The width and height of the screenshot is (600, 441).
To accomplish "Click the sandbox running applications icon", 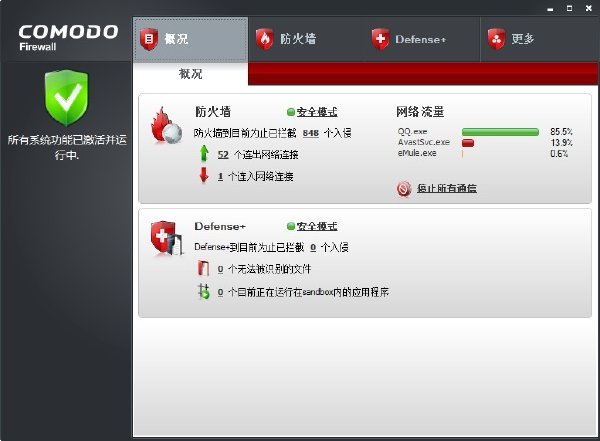I will coord(204,292).
